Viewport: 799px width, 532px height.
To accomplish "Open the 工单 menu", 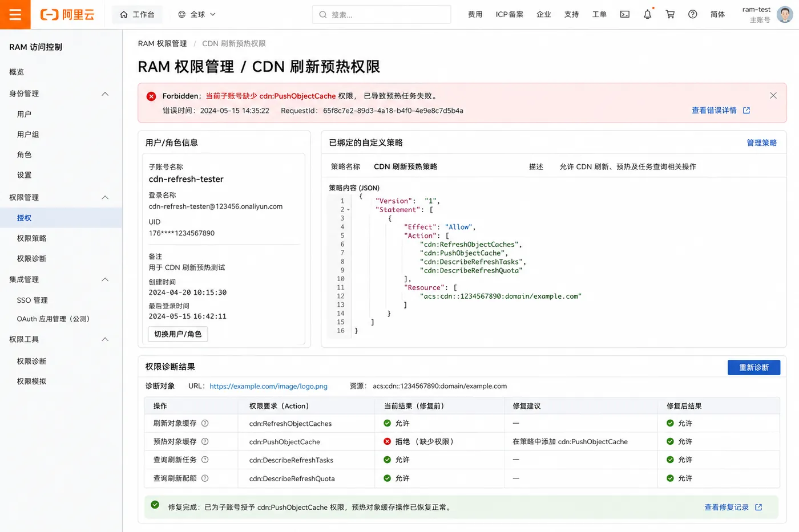I will click(x=599, y=14).
